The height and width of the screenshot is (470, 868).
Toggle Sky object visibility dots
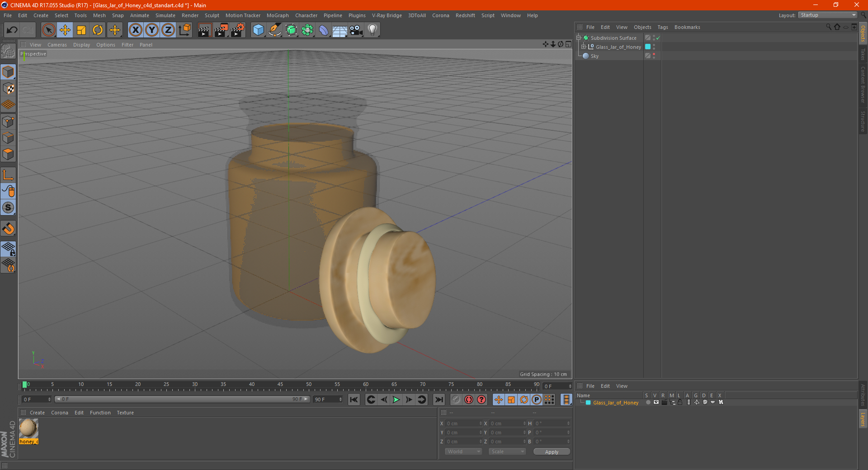pos(654,56)
